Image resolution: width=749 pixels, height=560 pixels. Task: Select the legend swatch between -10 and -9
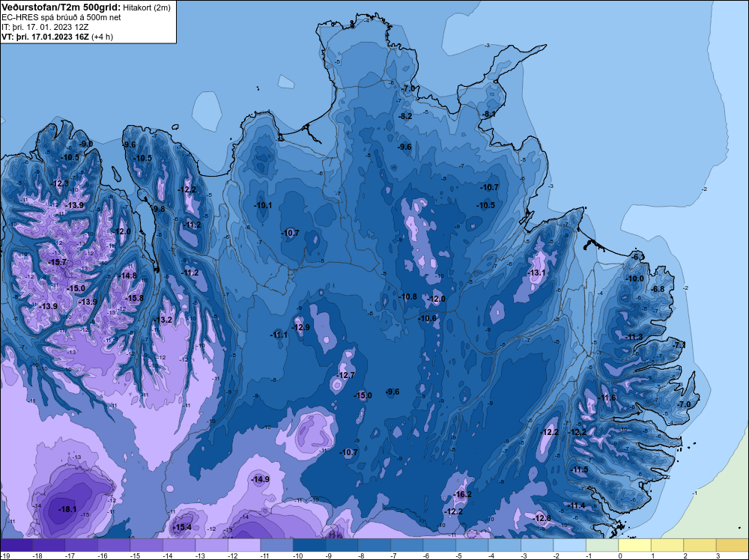pyautogui.click(x=309, y=545)
